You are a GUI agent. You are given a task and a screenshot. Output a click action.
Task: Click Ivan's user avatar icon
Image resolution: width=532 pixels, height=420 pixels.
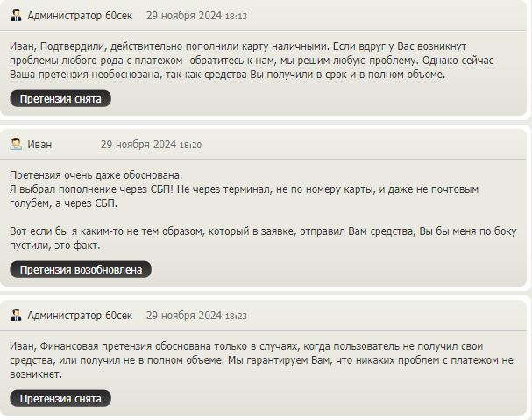click(16, 144)
